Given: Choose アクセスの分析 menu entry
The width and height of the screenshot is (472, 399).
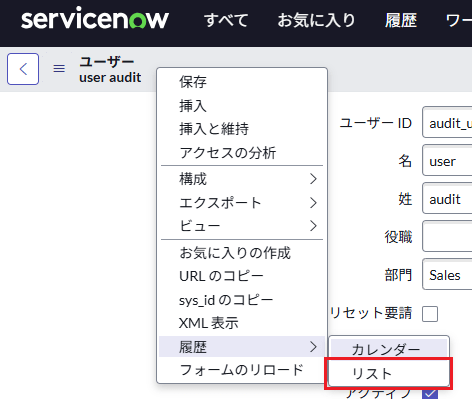Looking at the screenshot, I should tap(242, 153).
